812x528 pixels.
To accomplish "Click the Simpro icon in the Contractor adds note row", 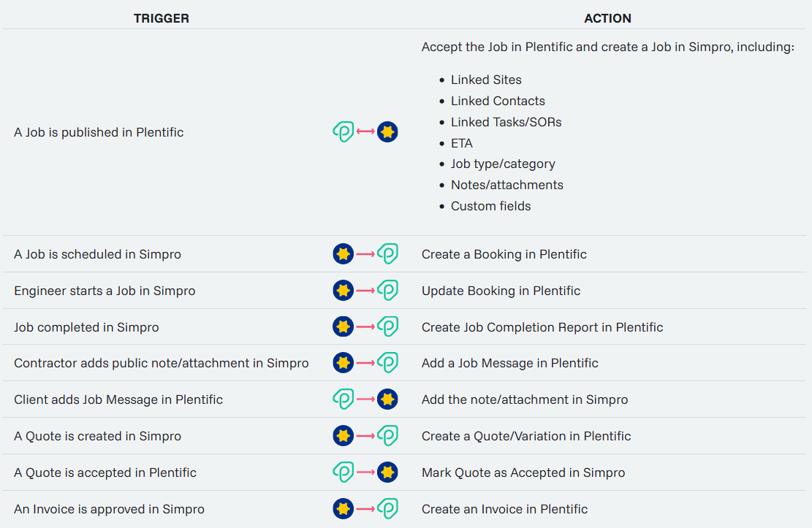I will click(343, 363).
